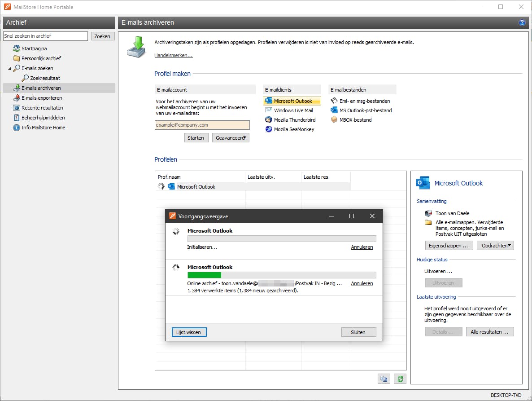Open the Handelsmerken link
532x401 pixels.
pyautogui.click(x=174, y=55)
